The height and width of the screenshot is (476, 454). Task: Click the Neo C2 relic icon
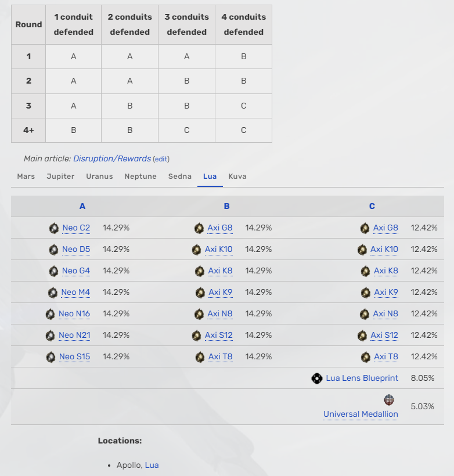tap(54, 228)
